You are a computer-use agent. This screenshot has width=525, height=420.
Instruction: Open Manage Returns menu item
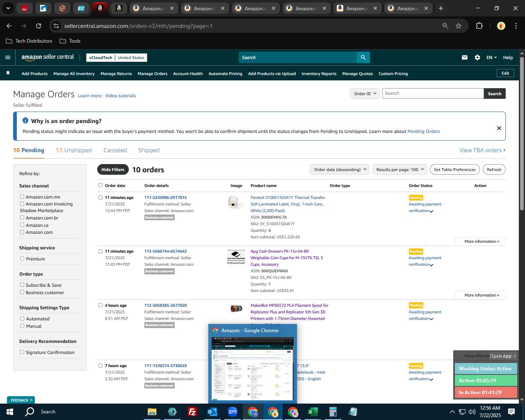[116, 73]
